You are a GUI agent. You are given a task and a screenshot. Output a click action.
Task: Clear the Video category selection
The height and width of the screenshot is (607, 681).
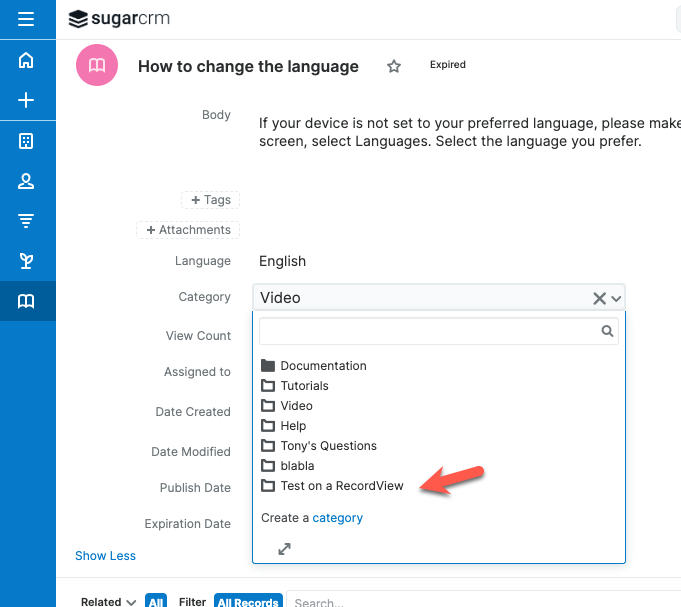[599, 298]
